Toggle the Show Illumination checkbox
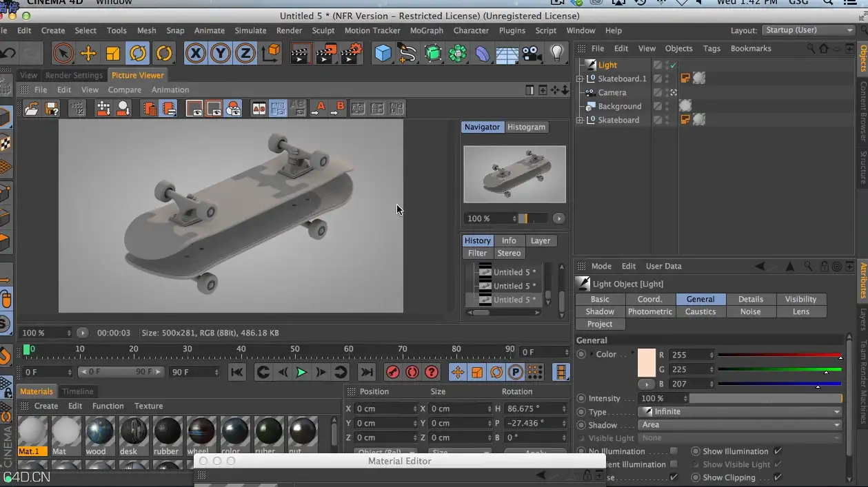Viewport: 868px width, 487px height. point(778,451)
